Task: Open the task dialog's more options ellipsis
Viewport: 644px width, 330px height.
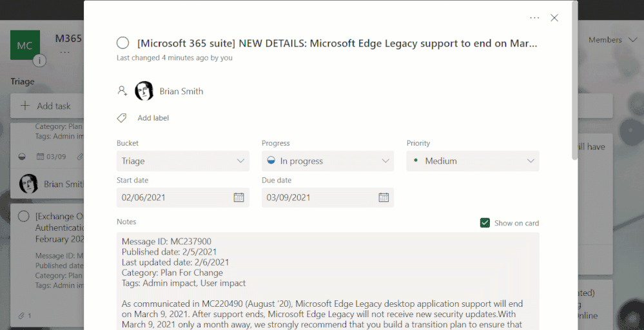Action: click(x=534, y=17)
